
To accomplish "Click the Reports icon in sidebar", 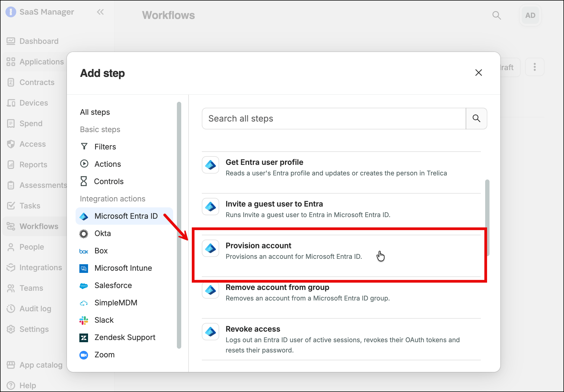I will click(x=11, y=165).
